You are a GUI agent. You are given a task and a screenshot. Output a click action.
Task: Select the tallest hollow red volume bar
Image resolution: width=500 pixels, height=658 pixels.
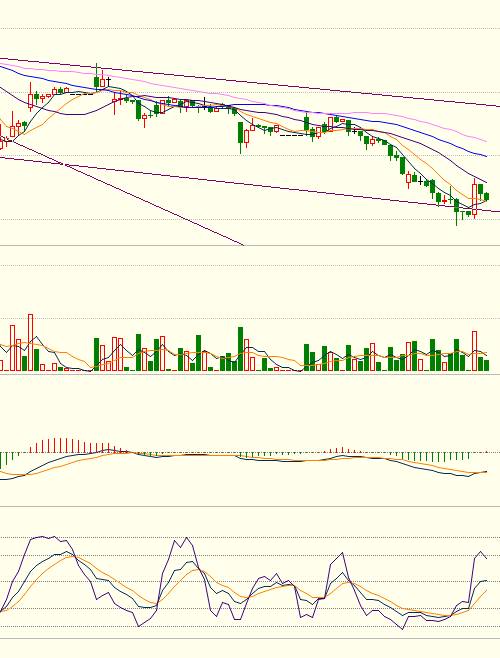tap(30, 342)
